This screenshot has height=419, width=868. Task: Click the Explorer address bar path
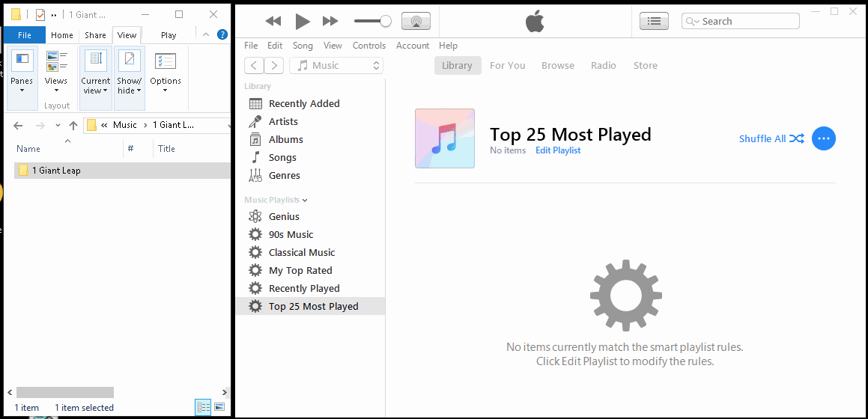157,125
